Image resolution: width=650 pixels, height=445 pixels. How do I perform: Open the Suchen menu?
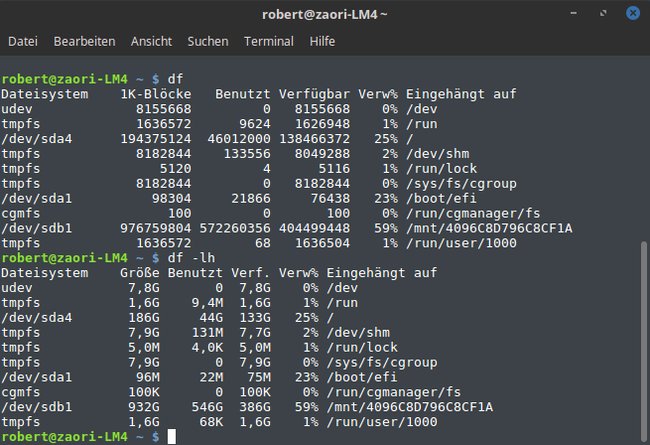point(208,41)
